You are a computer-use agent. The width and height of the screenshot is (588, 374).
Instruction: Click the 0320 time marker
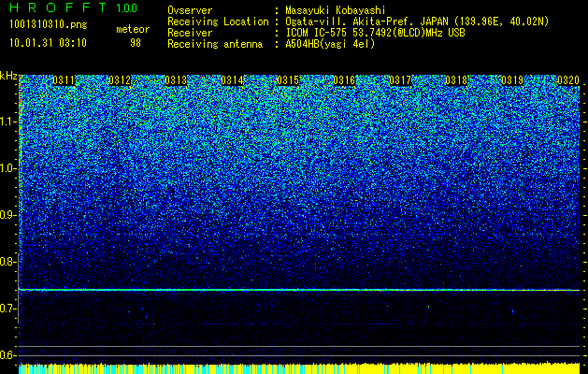(x=568, y=80)
